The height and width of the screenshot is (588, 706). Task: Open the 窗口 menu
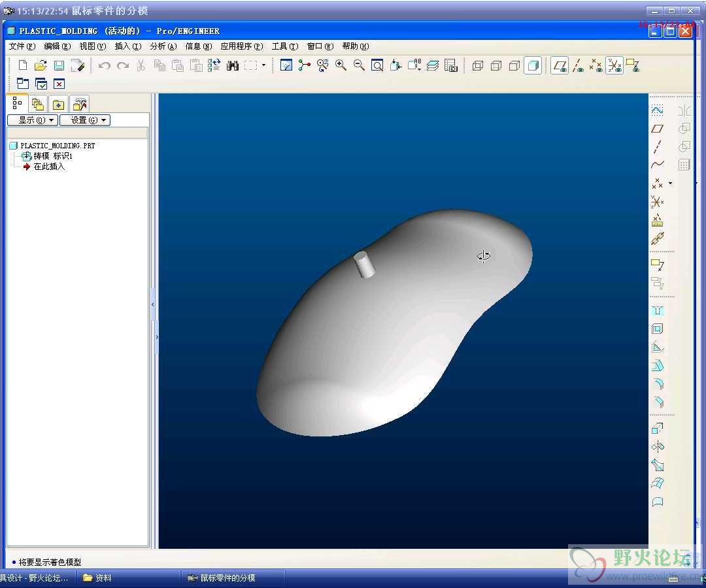pos(320,46)
